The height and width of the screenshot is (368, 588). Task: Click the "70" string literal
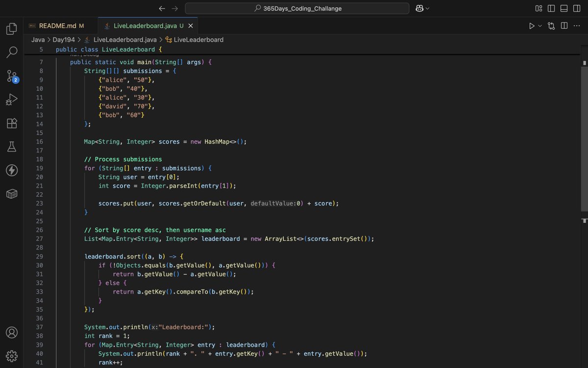pos(141,106)
